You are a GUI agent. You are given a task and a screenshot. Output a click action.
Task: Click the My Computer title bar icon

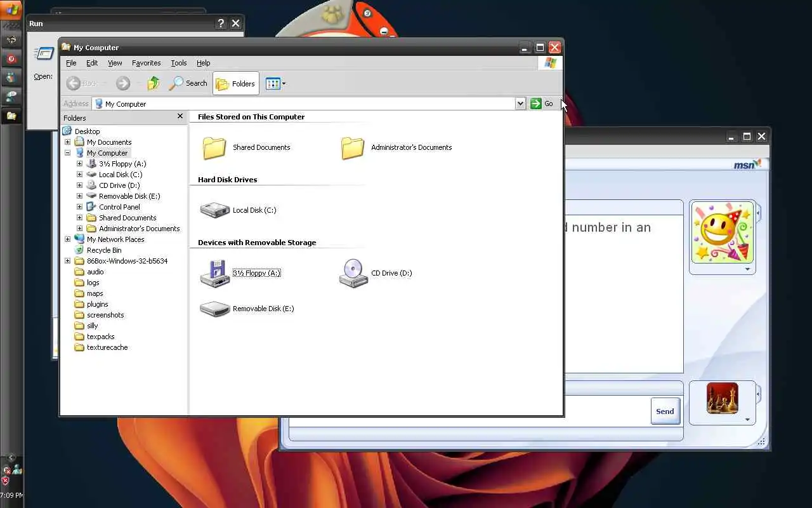[66, 47]
